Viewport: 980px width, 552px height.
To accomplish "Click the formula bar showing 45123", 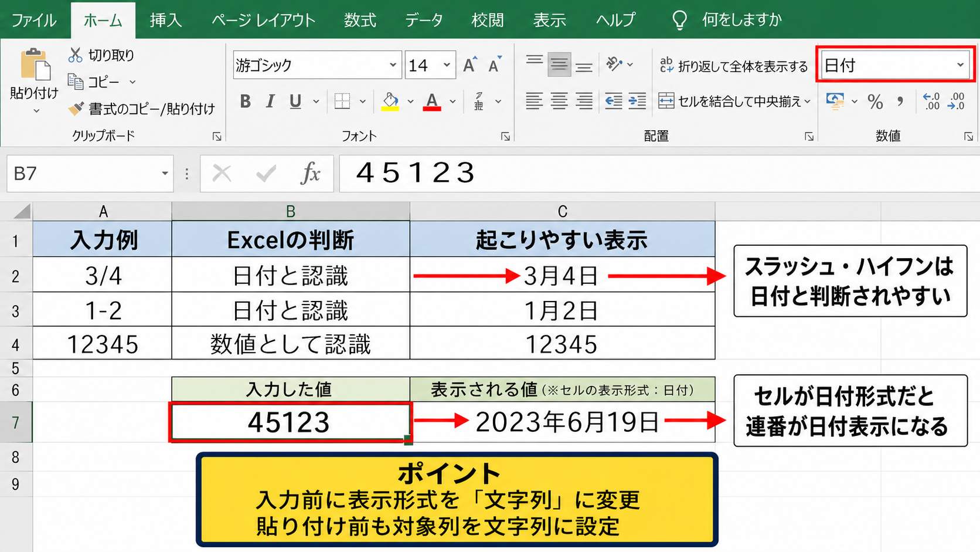I will (x=659, y=174).
